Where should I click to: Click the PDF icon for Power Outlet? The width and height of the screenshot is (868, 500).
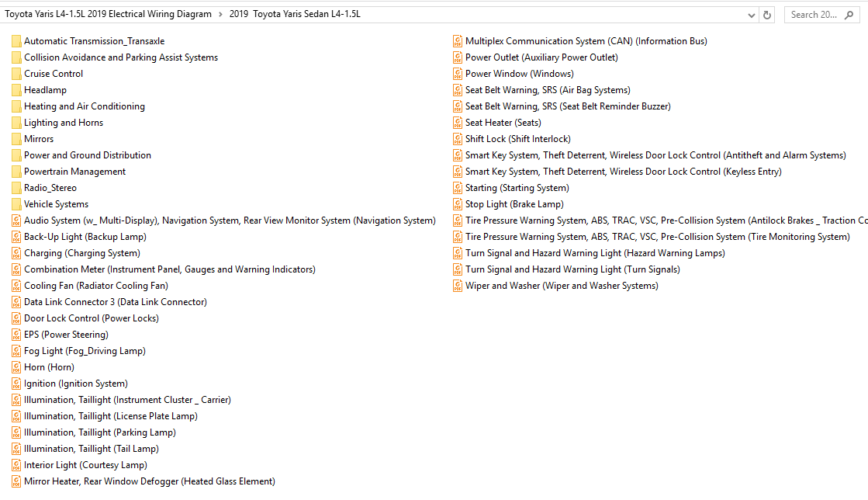point(458,57)
